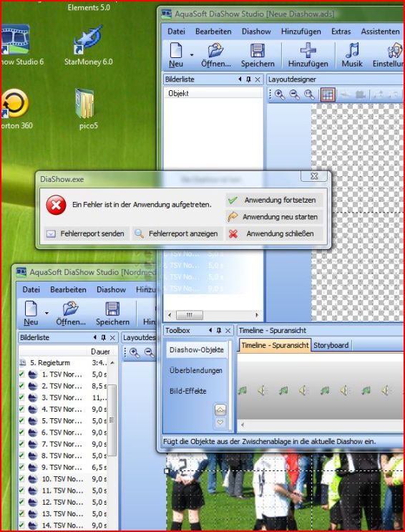Open the Hinzufügen menu
This screenshot has width=405, height=532.
pos(301,32)
